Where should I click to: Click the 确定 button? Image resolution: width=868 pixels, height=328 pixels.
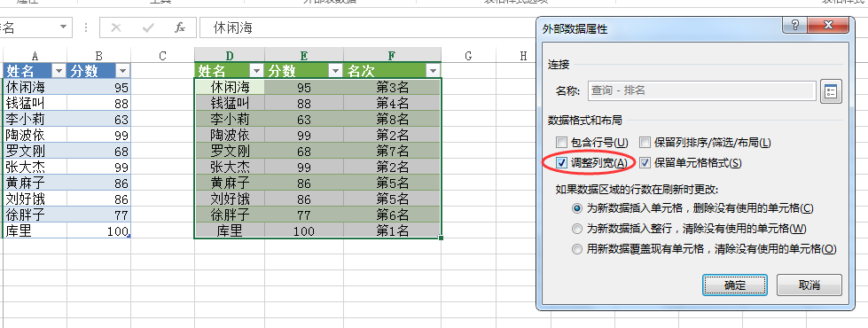click(x=735, y=285)
